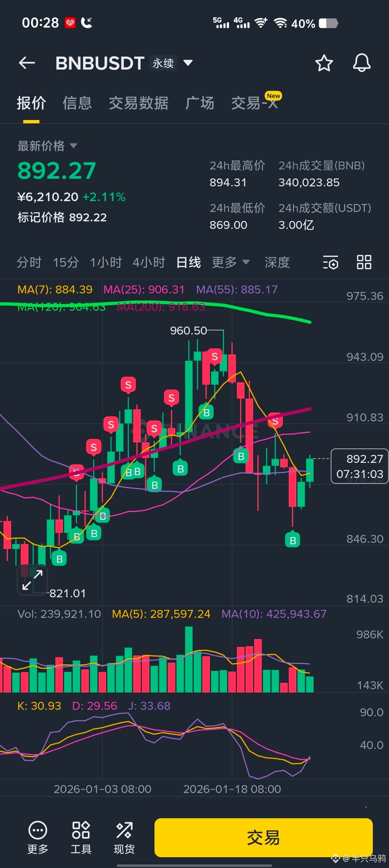
Task: Tap K: 30.93 KDJ label
Action: coord(39,706)
